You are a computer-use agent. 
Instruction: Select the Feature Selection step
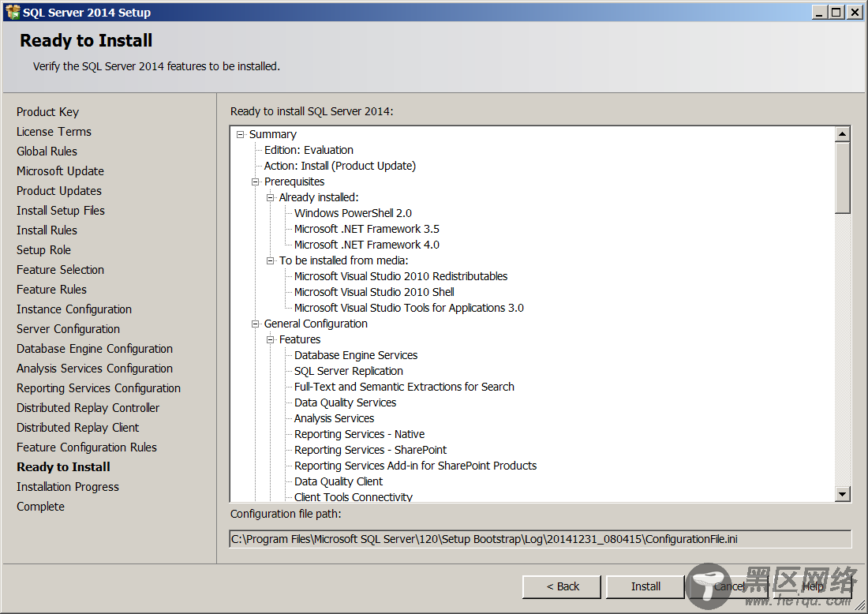point(60,270)
